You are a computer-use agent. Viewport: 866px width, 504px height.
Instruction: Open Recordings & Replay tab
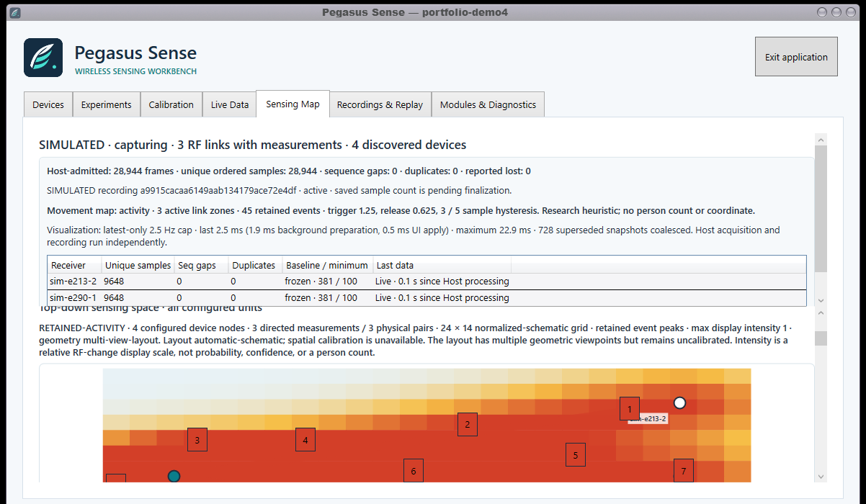[380, 104]
